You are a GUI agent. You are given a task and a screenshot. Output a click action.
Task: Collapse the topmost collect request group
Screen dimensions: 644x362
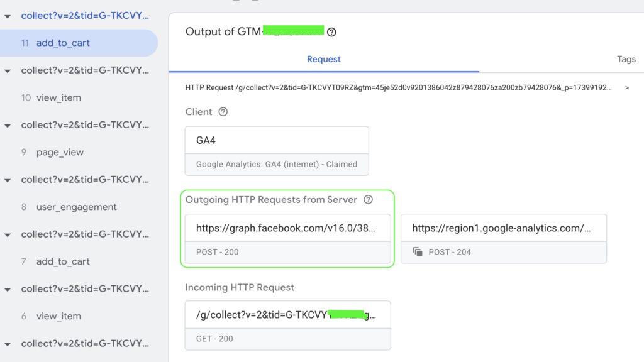point(8,16)
